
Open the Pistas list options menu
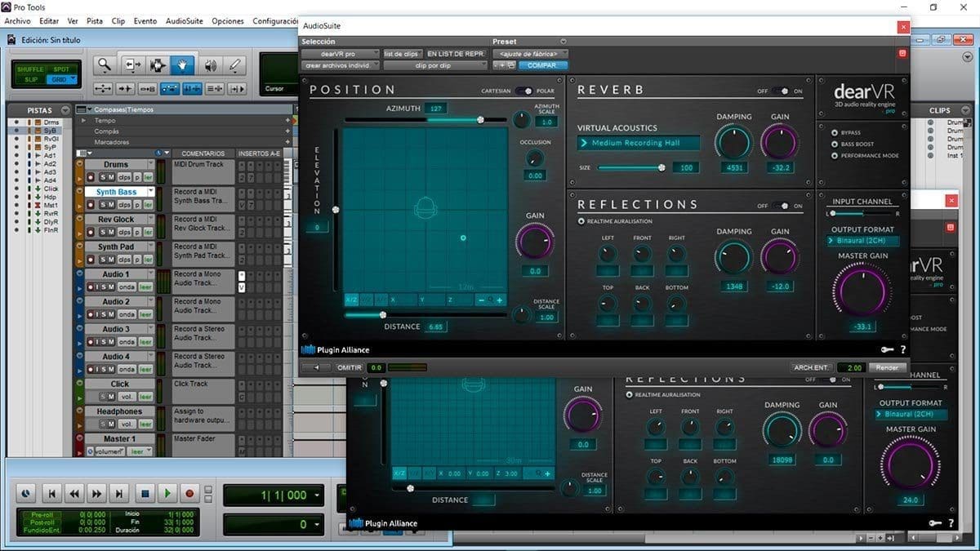(64, 109)
